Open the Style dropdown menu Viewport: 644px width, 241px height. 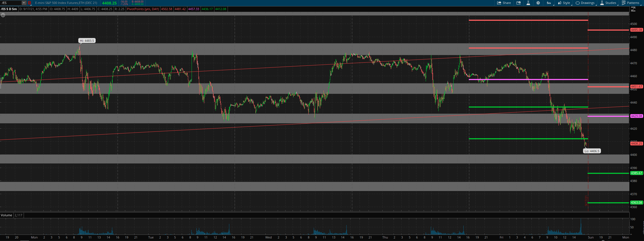point(564,3)
